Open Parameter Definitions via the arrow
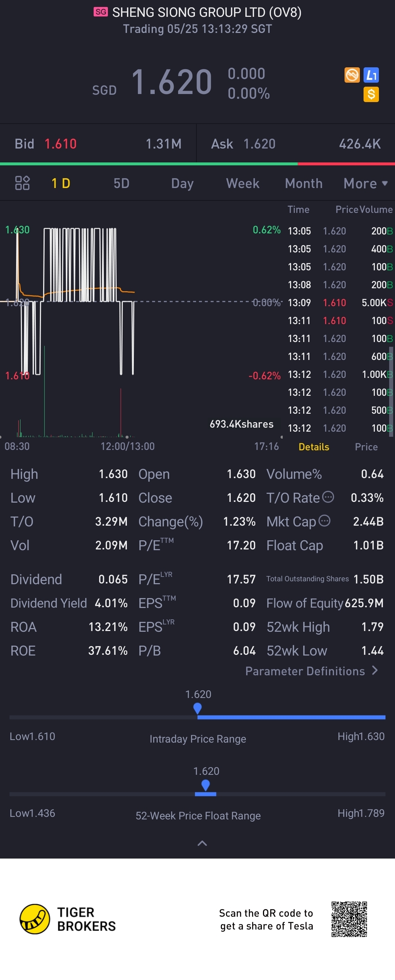Viewport: 395px width, 980px height. [375, 671]
